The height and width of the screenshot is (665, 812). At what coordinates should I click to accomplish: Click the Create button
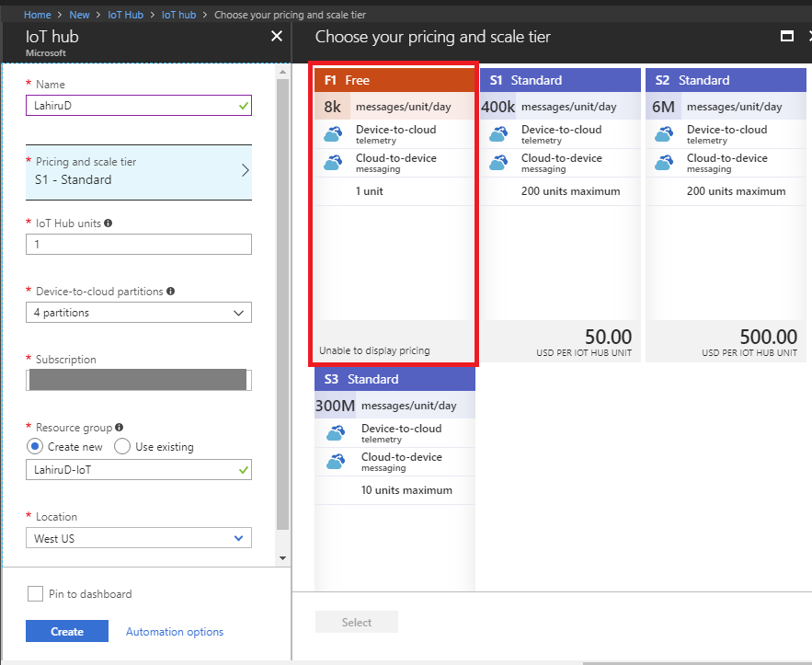66,631
